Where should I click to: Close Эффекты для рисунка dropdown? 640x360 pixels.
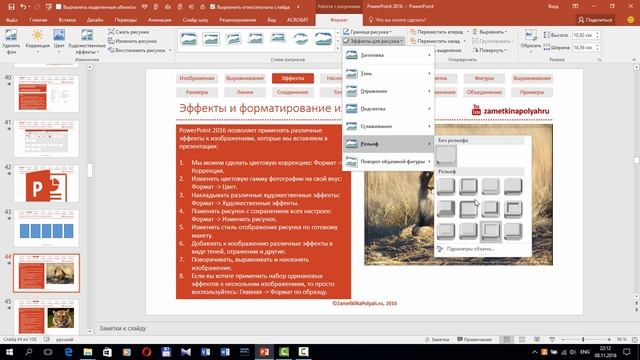pos(373,41)
